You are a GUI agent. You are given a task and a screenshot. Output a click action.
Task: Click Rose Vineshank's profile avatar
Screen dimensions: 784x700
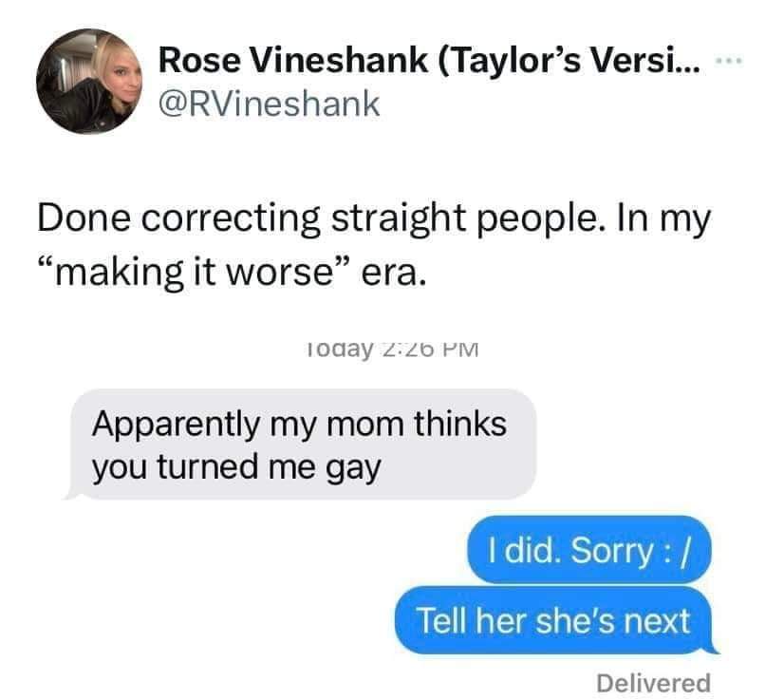[x=86, y=80]
